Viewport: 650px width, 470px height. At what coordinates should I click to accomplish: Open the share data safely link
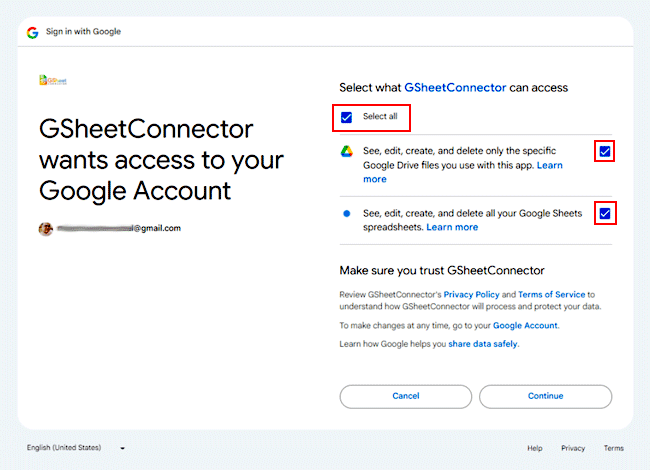point(484,344)
